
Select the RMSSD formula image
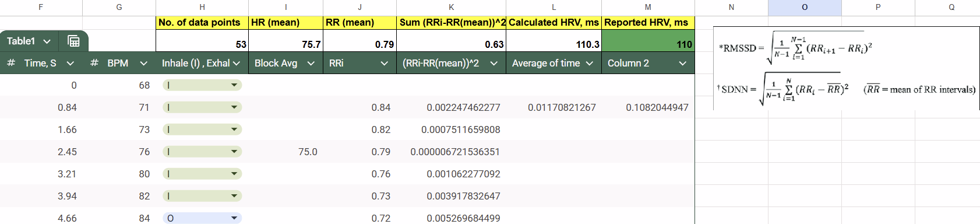point(847,68)
